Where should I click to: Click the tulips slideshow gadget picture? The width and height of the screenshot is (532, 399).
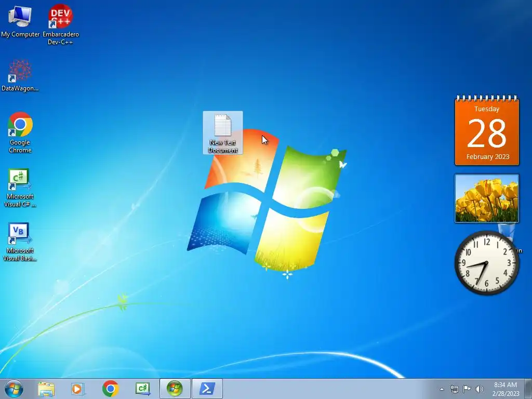(486, 198)
